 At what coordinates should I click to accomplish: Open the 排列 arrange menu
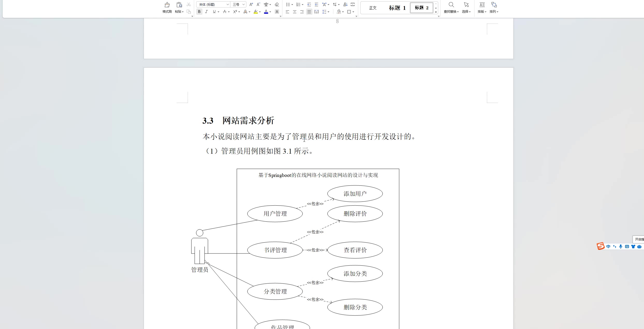click(494, 8)
